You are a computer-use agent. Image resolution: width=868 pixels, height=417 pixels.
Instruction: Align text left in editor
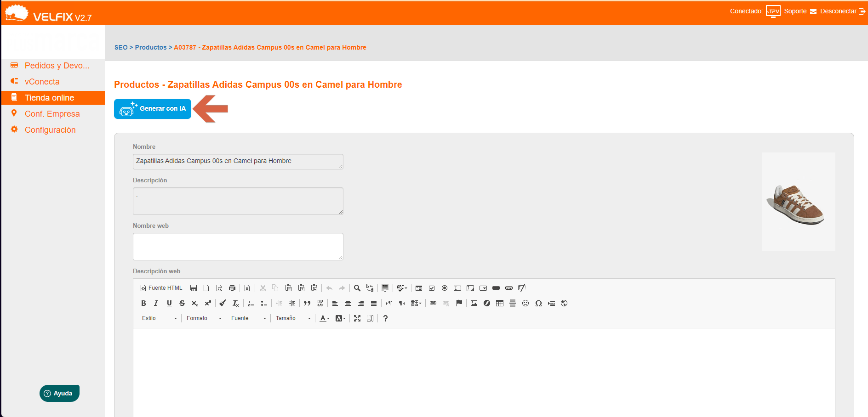pos(335,303)
